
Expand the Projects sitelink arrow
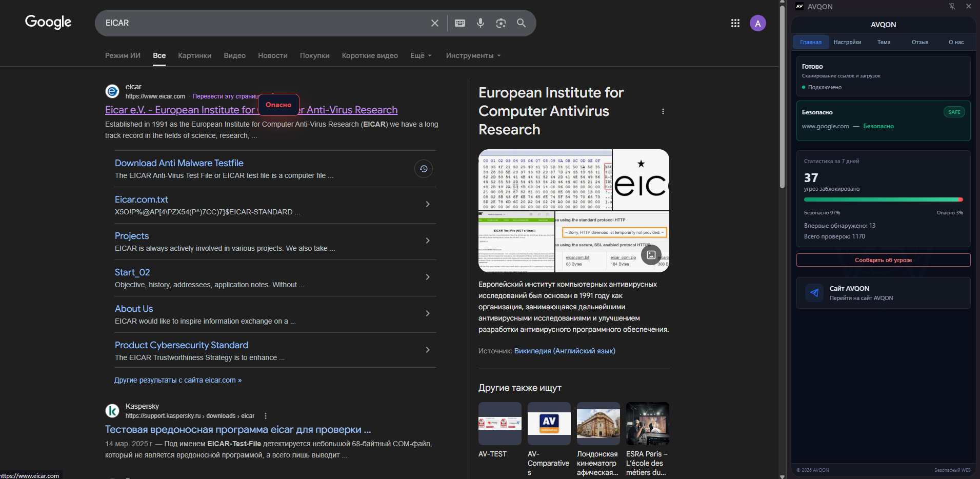(x=428, y=241)
